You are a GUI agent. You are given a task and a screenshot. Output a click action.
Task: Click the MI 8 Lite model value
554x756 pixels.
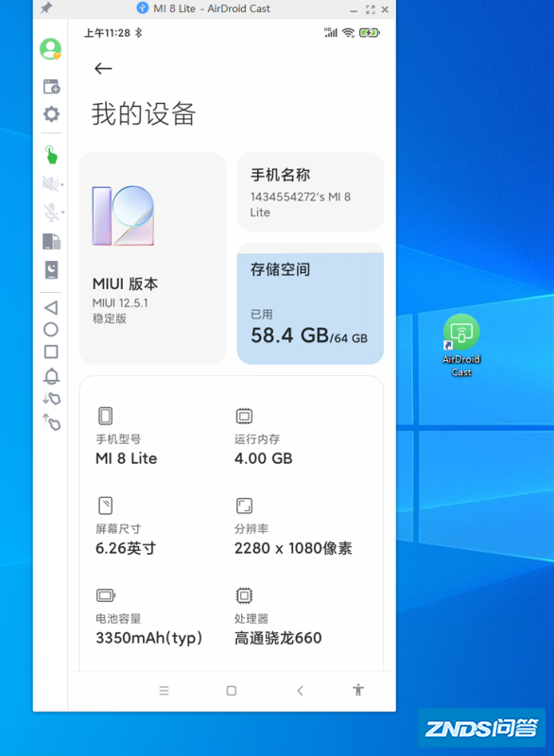tap(127, 458)
